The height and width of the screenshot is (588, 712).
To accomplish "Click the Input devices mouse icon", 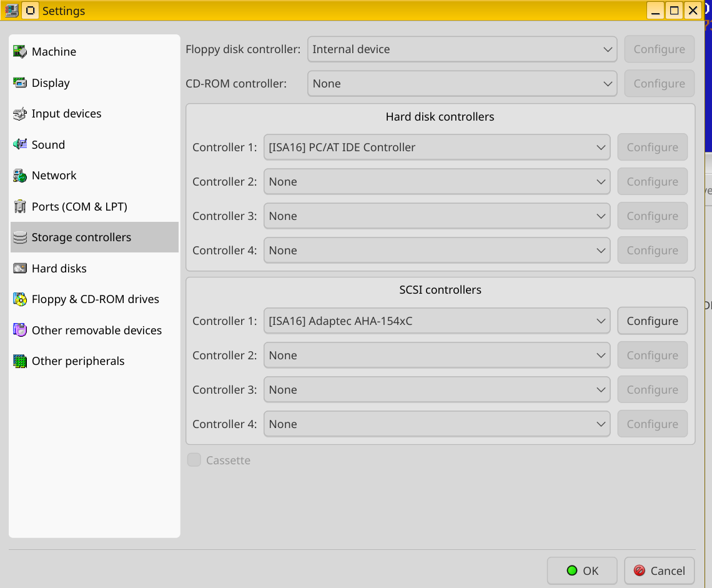I will 20,114.
